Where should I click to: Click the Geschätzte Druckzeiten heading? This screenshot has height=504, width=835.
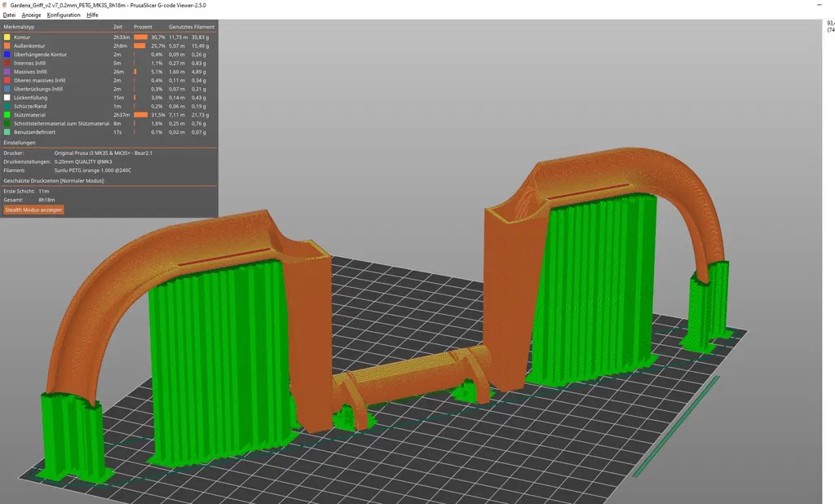point(54,180)
